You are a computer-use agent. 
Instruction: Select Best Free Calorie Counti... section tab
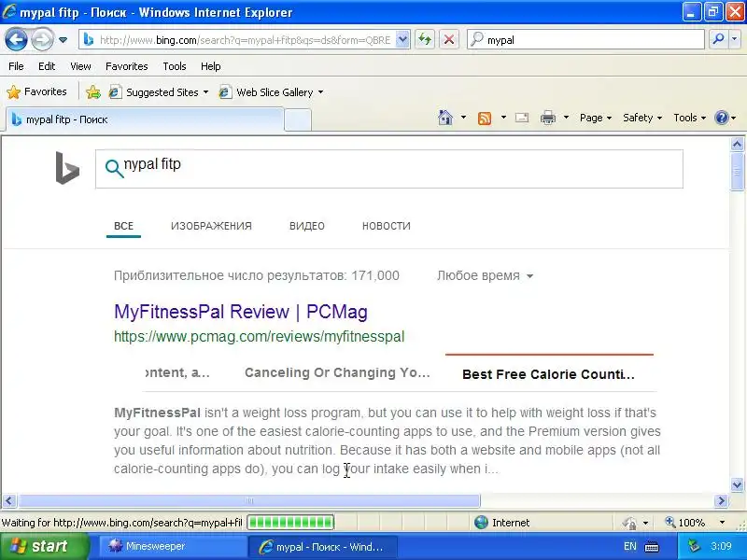point(548,374)
